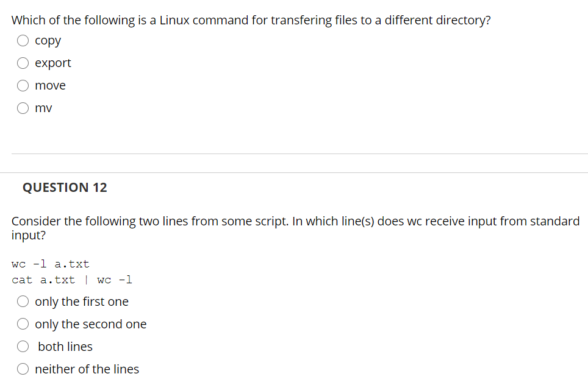The height and width of the screenshot is (385, 588).
Task: Select the radio button for 'copy'
Action: pos(23,41)
